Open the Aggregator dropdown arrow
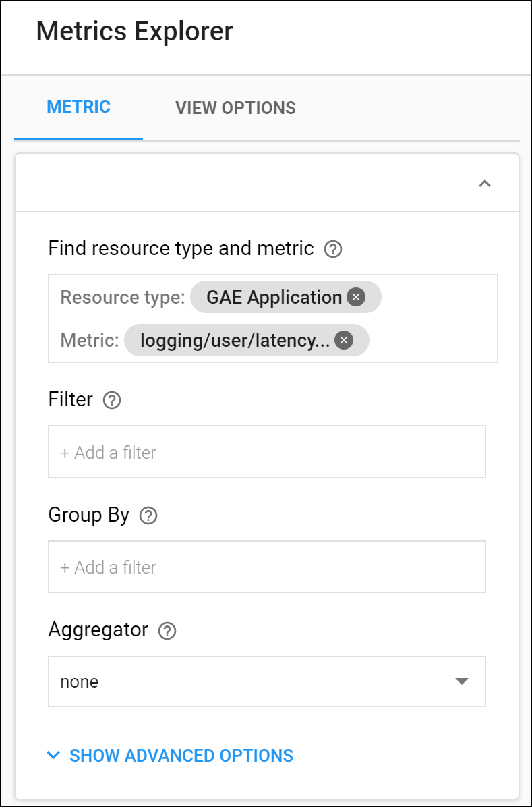Screen dimensions: 532x807 tap(462, 681)
